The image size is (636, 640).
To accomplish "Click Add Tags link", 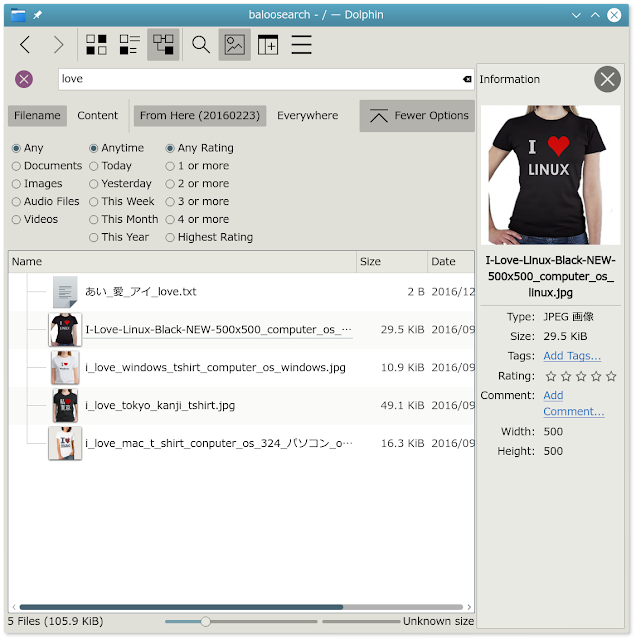I will 572,356.
